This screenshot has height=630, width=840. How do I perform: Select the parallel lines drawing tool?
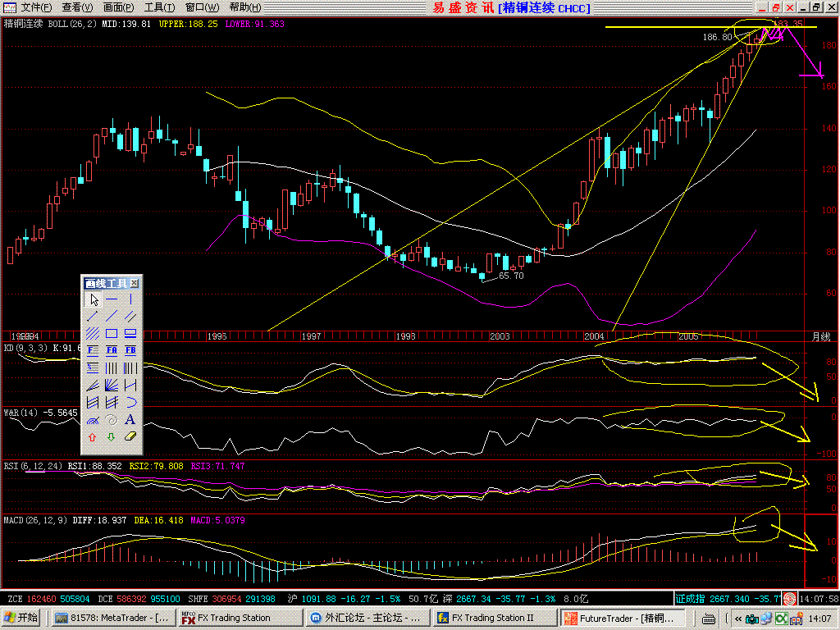coord(130,316)
